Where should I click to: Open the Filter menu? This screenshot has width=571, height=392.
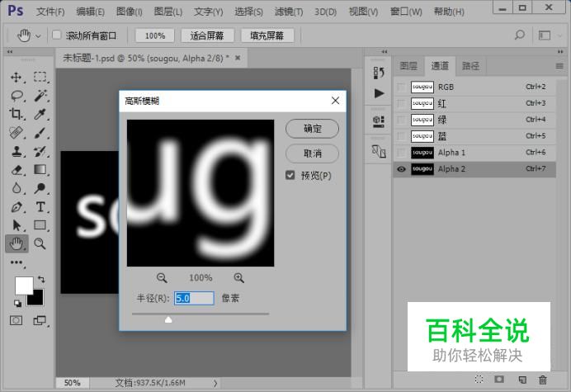289,12
